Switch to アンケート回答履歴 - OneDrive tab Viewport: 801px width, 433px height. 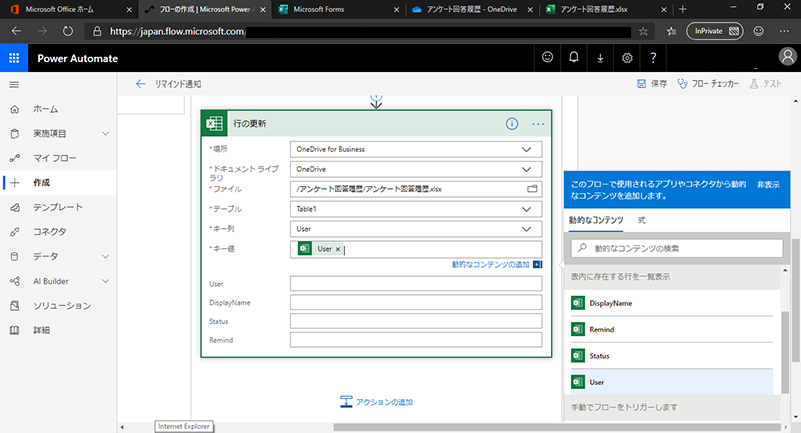(472, 9)
